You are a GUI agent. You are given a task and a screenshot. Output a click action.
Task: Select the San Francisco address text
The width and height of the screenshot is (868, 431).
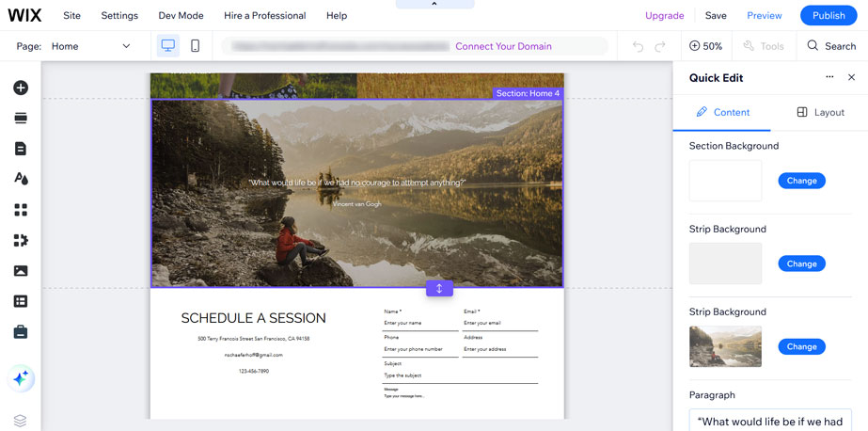[x=254, y=339]
